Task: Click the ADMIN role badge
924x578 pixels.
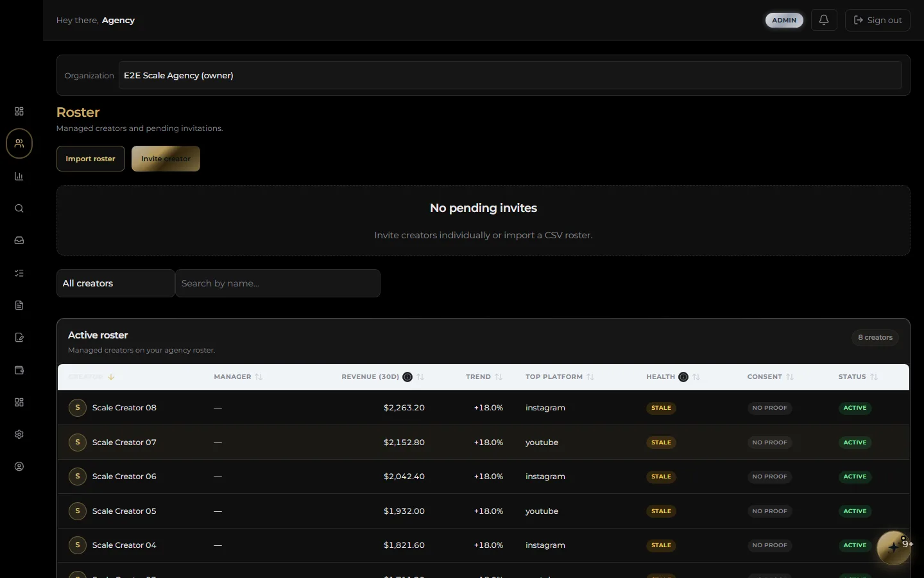Action: pyautogui.click(x=784, y=20)
